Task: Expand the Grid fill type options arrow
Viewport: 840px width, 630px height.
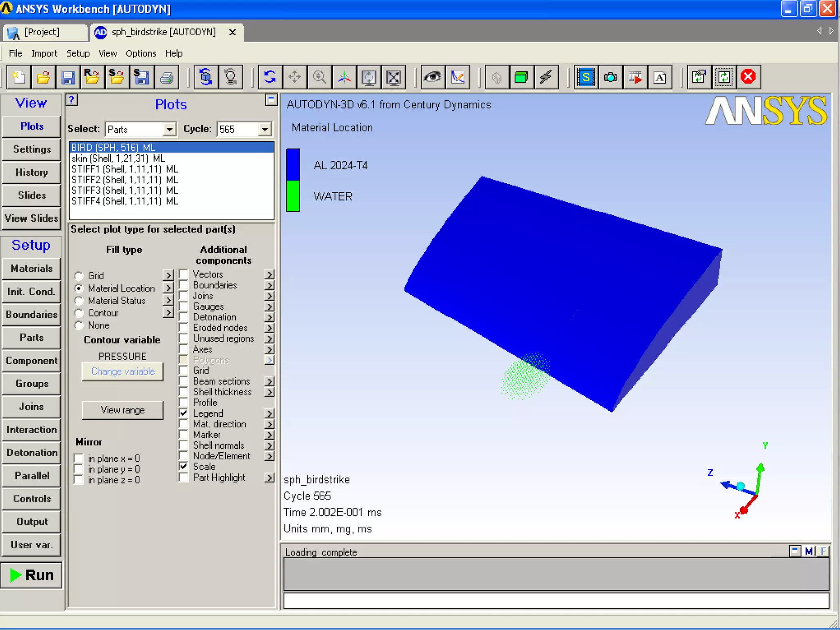Action: click(x=168, y=275)
